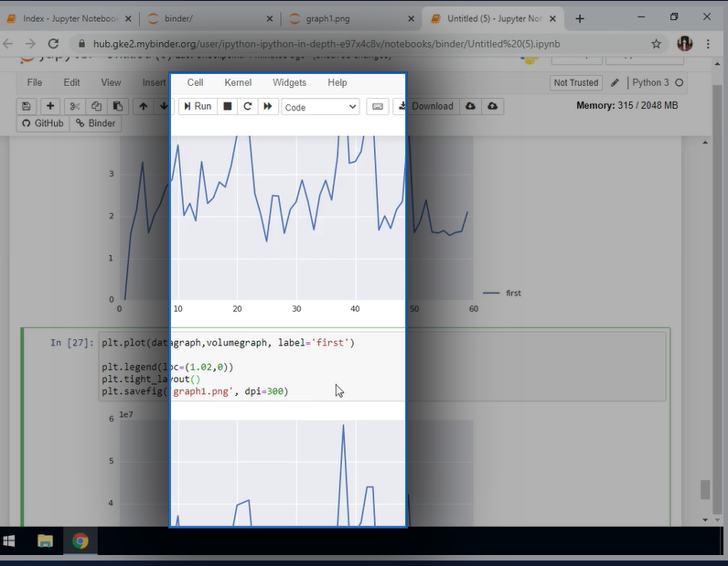Click the notebook scroll down arrow

pos(705,519)
